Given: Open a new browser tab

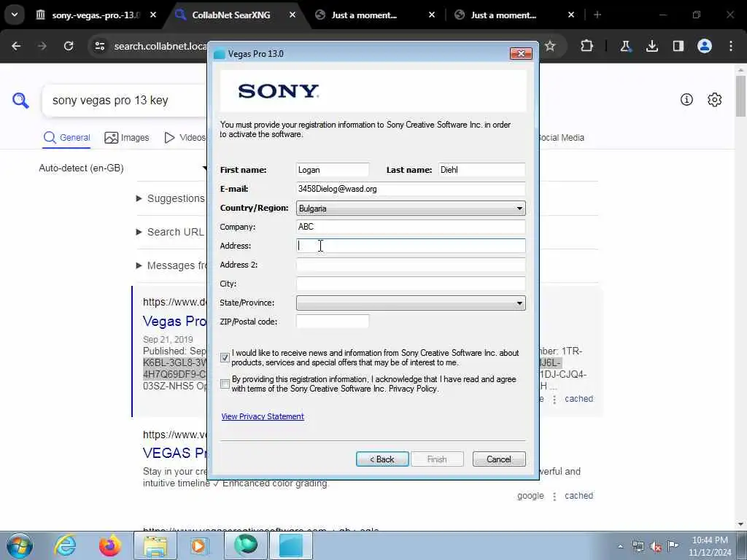Looking at the screenshot, I should 597,15.
